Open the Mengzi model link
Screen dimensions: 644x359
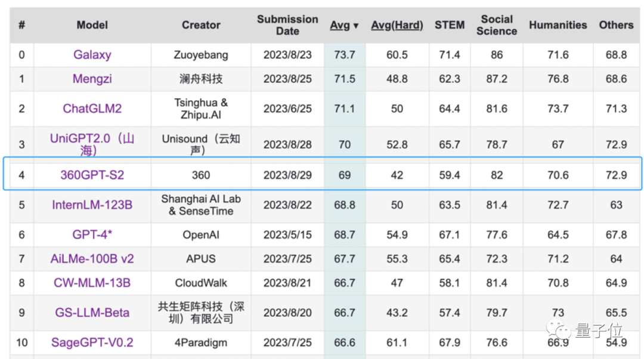92,79
